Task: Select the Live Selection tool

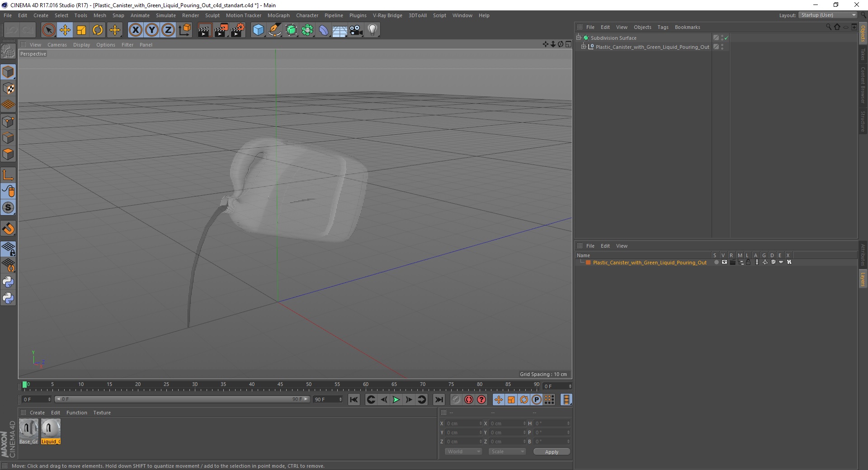Action: pyautogui.click(x=48, y=30)
